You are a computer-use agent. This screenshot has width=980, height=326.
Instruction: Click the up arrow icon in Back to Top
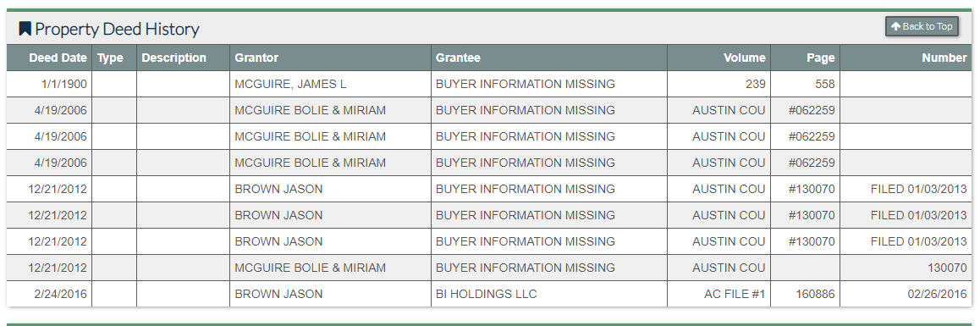tap(895, 26)
